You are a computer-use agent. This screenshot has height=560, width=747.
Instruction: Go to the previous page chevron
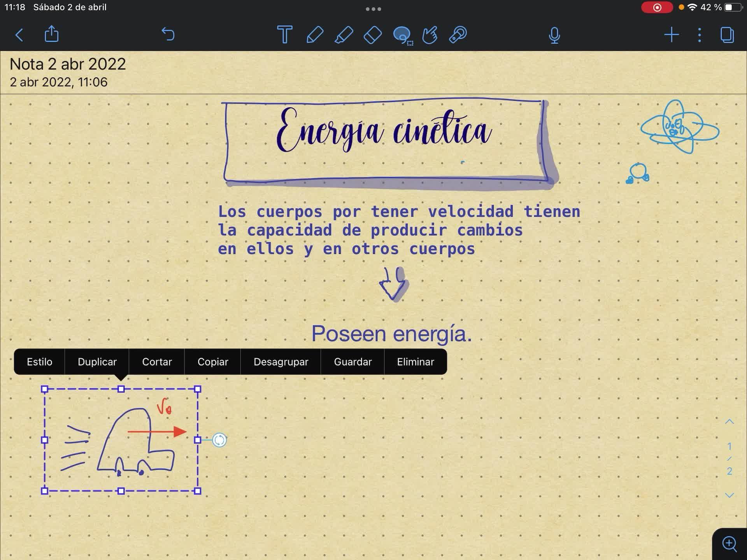tap(729, 422)
